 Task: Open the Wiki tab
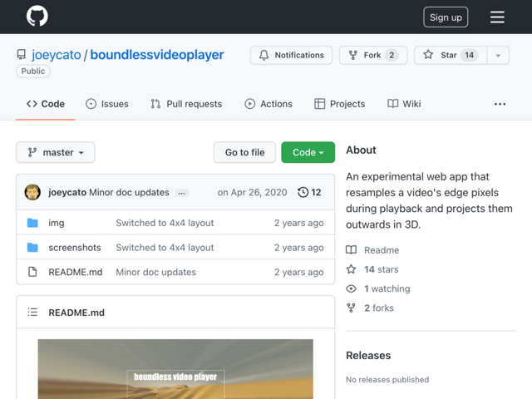coord(404,104)
